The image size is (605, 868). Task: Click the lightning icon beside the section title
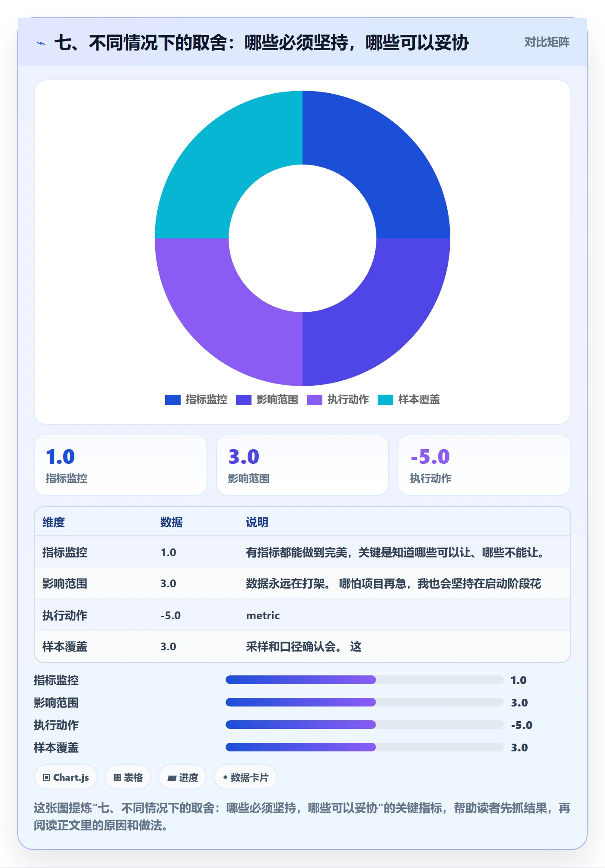[x=41, y=43]
